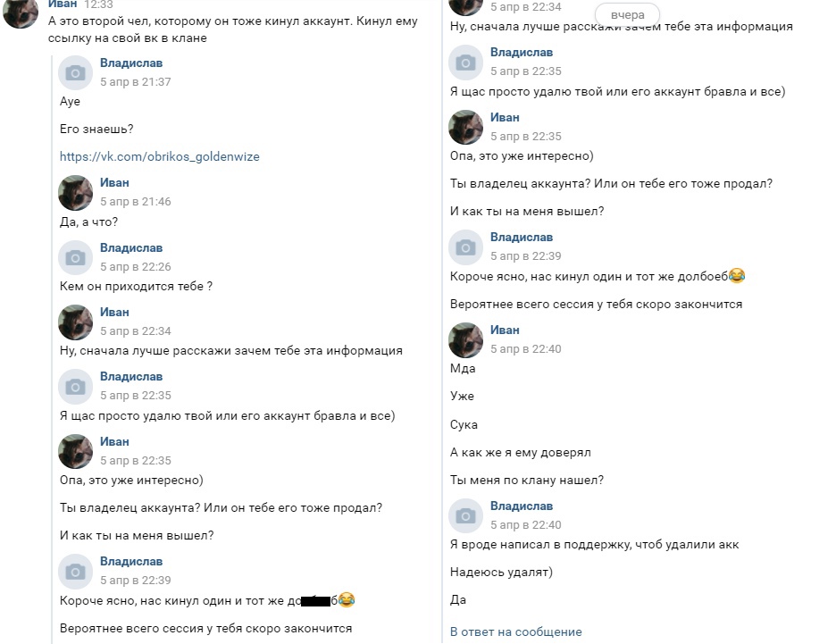
Task: Click the 12:33 timestamp next to Иван
Action: 98,4
